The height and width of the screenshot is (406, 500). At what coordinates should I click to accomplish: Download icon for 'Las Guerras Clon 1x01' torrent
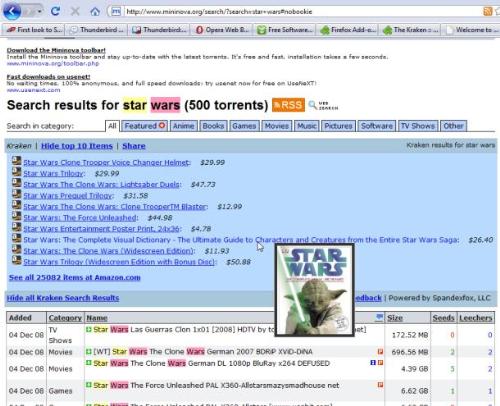pos(89,329)
